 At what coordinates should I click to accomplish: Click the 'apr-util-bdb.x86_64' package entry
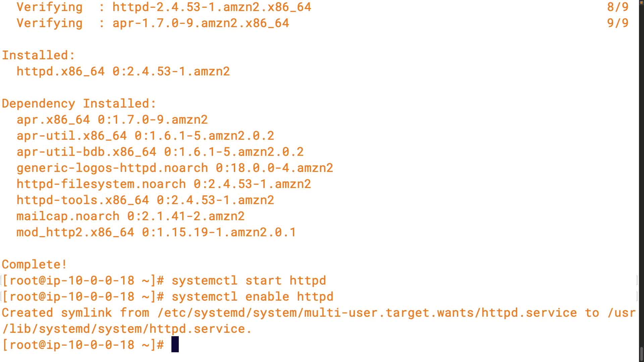tap(86, 152)
